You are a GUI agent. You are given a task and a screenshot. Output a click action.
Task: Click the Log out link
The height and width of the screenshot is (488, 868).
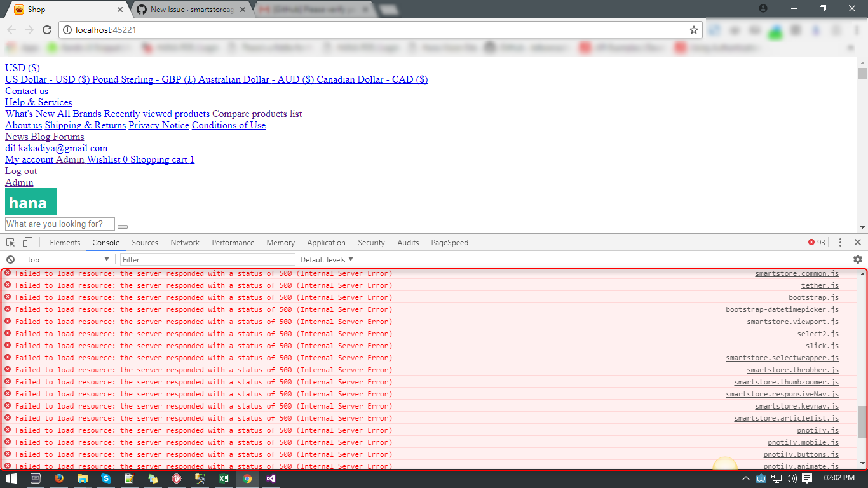(20, 171)
